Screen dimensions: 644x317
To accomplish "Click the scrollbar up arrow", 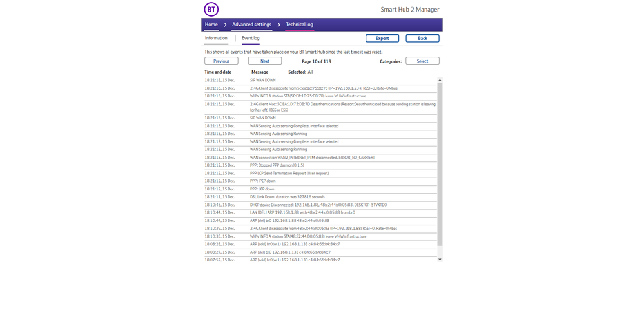I will click(440, 81).
